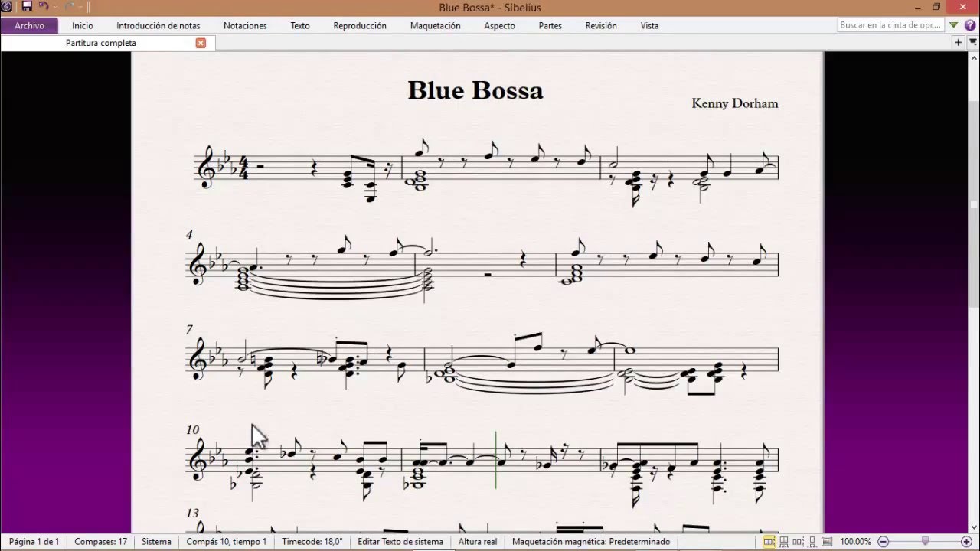Undo the last action

[44, 7]
